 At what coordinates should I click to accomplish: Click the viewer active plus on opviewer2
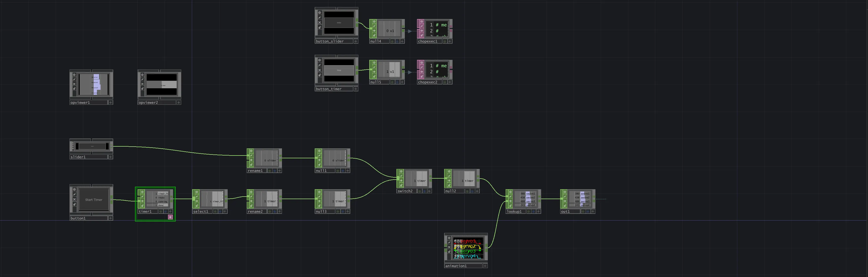tap(179, 103)
